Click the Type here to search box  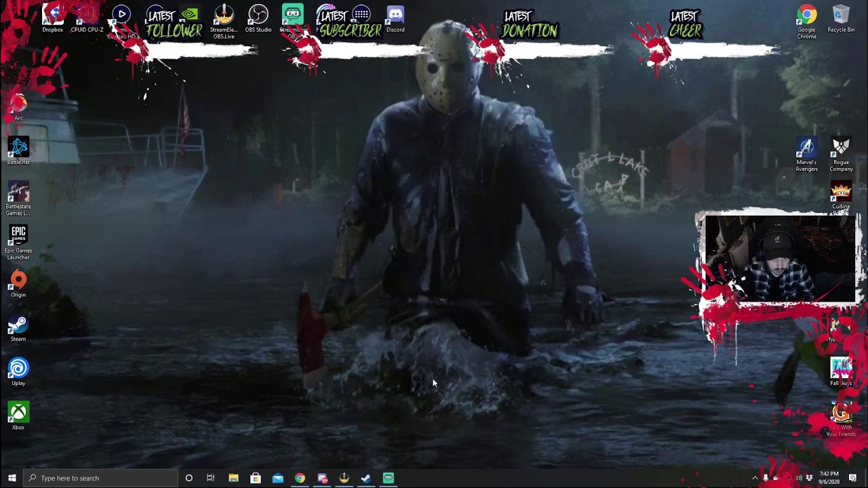point(100,478)
